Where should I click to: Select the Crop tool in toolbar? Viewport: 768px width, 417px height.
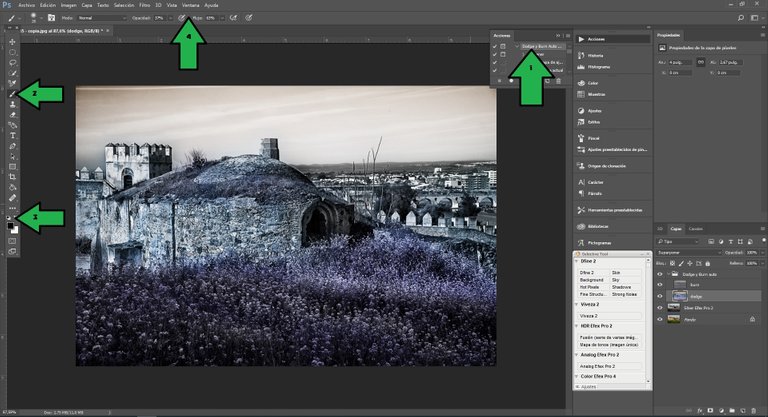12,177
